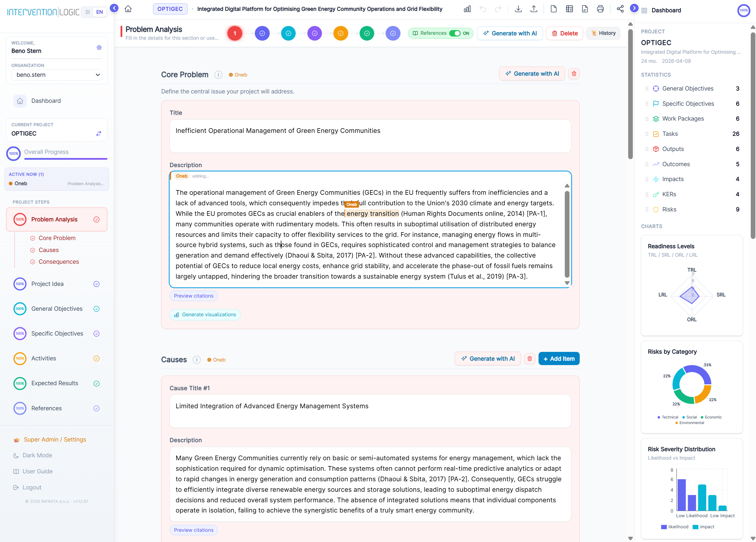This screenshot has width=756, height=542.
Task: Open Activities step
Action: coord(57,359)
